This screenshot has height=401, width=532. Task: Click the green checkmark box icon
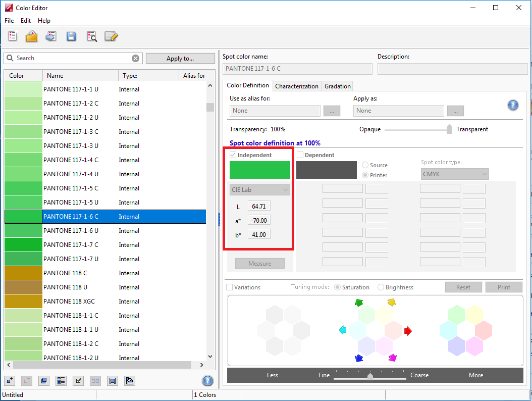pos(78,381)
